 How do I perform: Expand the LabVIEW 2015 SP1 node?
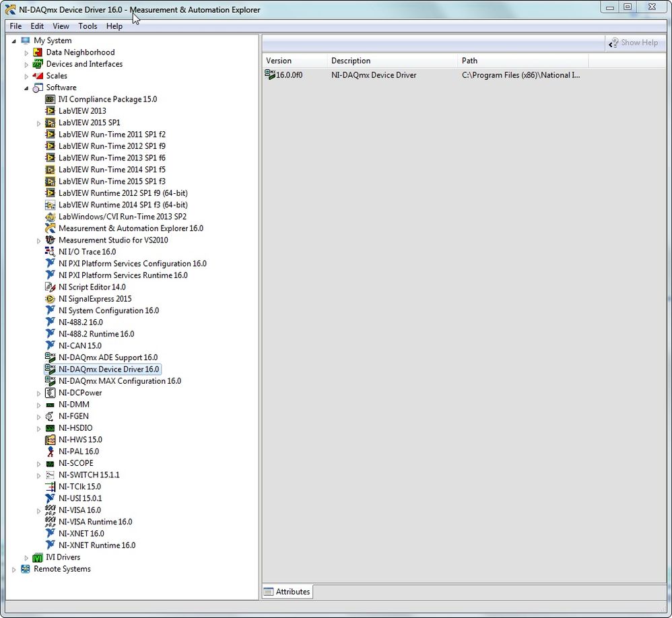click(39, 123)
